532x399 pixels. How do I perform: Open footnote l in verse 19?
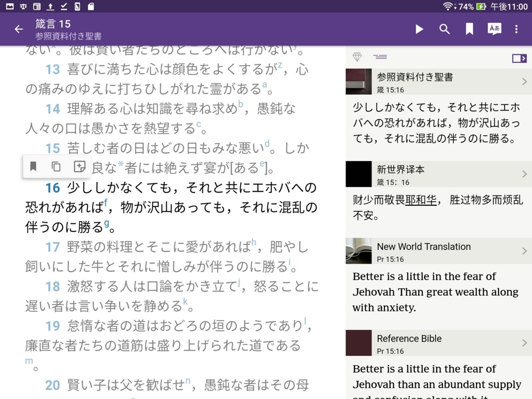(x=305, y=321)
